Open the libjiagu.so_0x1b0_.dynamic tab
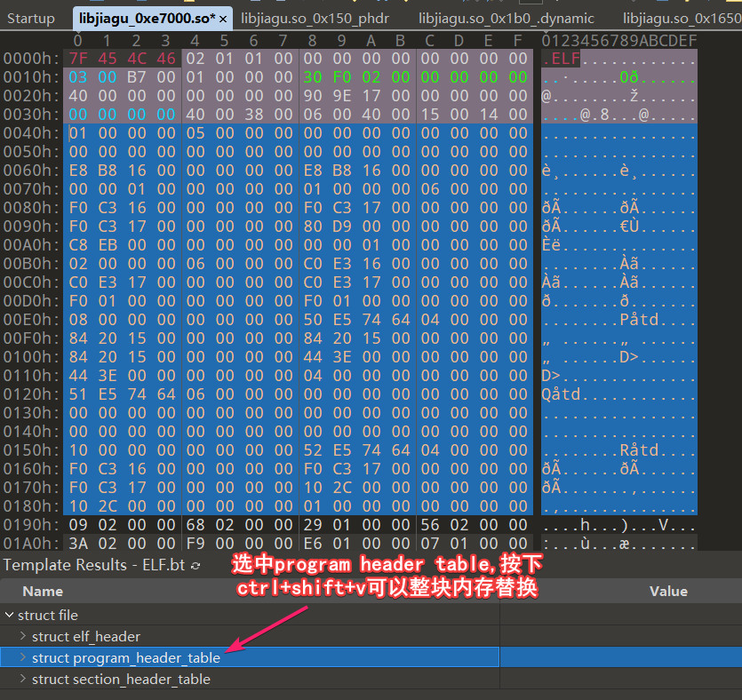This screenshot has height=700, width=742. (506, 19)
